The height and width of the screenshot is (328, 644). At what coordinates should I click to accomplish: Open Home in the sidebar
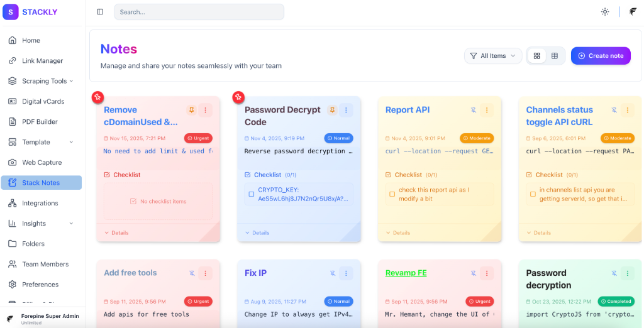(x=41, y=40)
